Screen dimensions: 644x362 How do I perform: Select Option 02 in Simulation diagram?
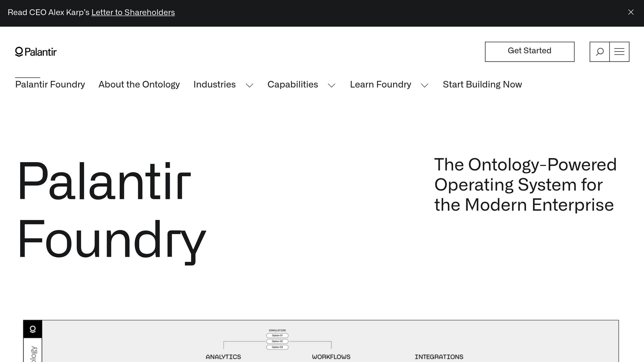pyautogui.click(x=277, y=341)
